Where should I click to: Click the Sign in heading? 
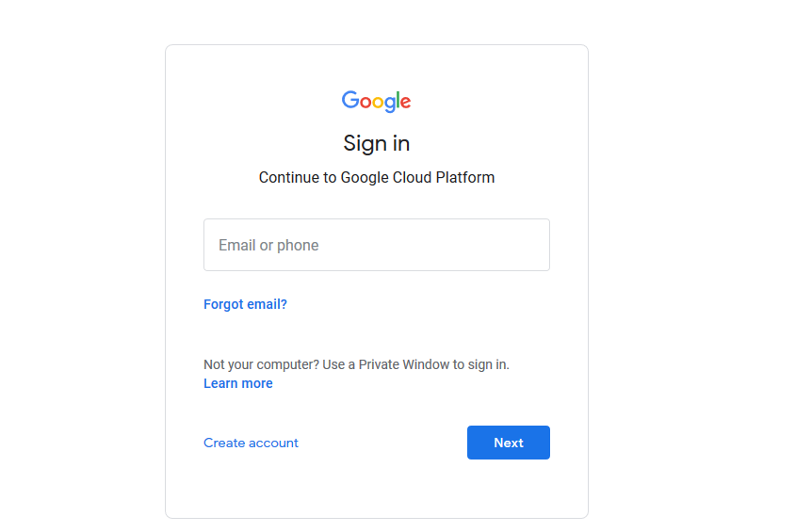point(377,144)
